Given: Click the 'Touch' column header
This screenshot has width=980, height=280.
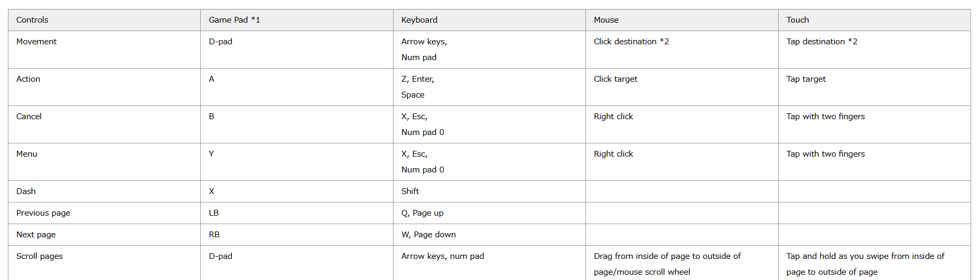Looking at the screenshot, I should [797, 20].
